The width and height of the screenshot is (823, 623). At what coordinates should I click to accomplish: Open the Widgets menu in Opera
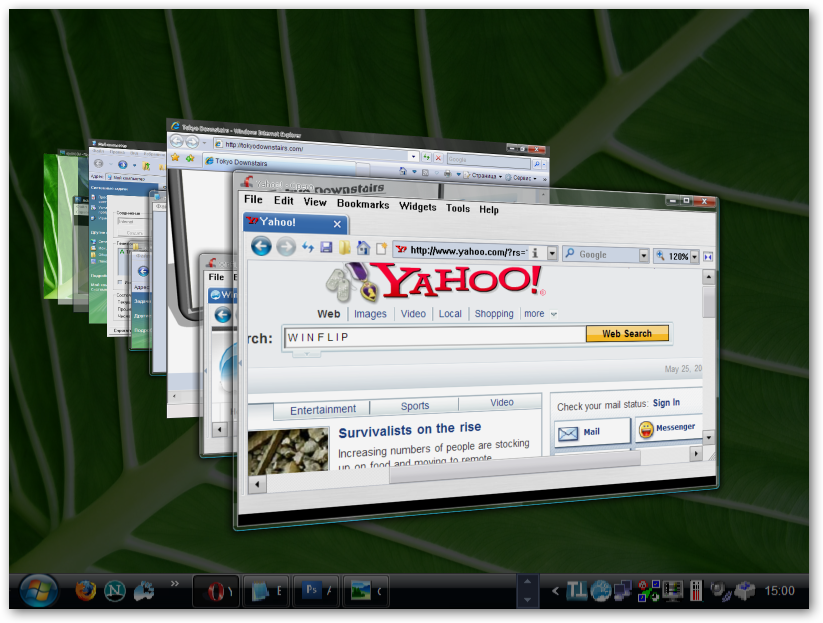point(417,206)
